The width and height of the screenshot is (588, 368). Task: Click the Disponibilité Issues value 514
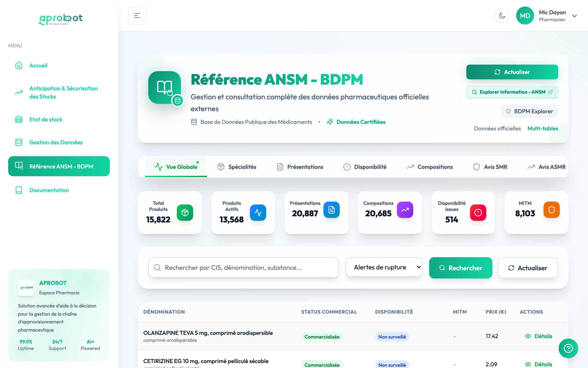pyautogui.click(x=452, y=220)
